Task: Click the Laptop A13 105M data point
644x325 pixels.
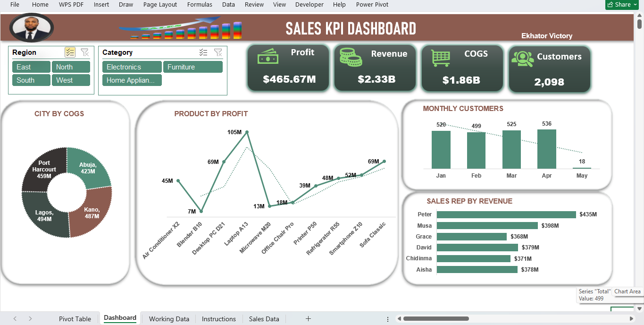Action: point(247,132)
